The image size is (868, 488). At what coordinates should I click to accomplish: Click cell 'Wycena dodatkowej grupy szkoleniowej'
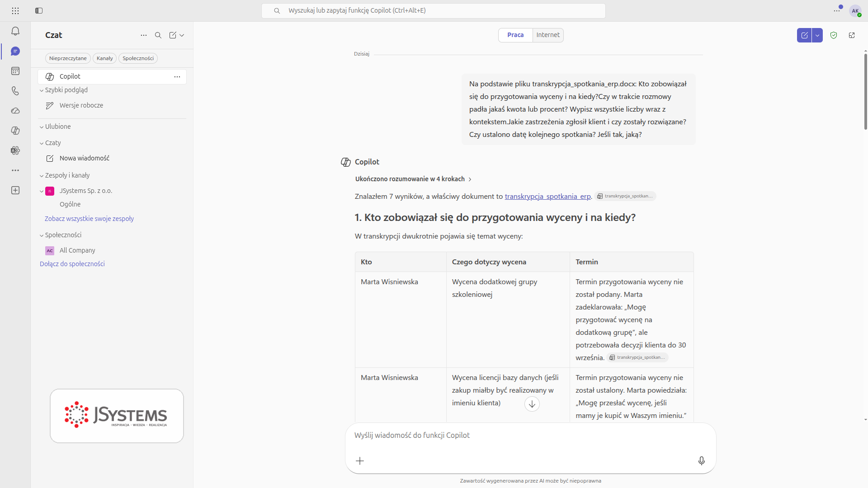[508, 320]
